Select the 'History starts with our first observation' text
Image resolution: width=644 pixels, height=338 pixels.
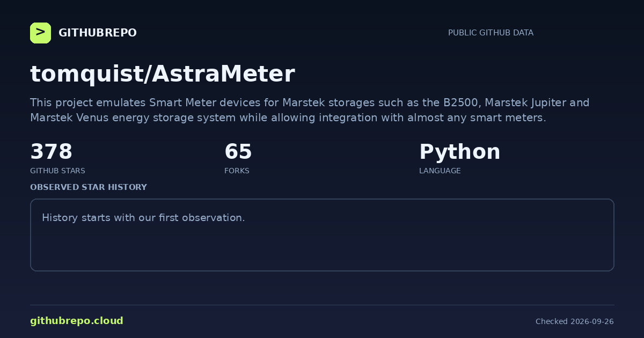pos(143,218)
